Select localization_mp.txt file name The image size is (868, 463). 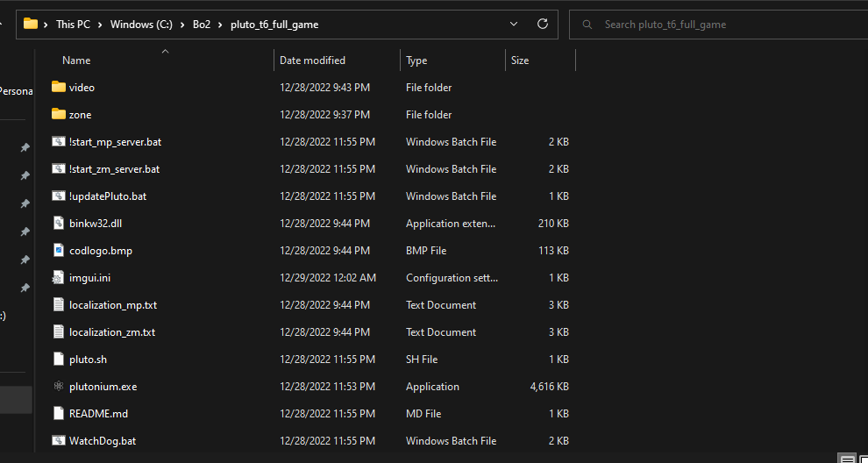(113, 304)
